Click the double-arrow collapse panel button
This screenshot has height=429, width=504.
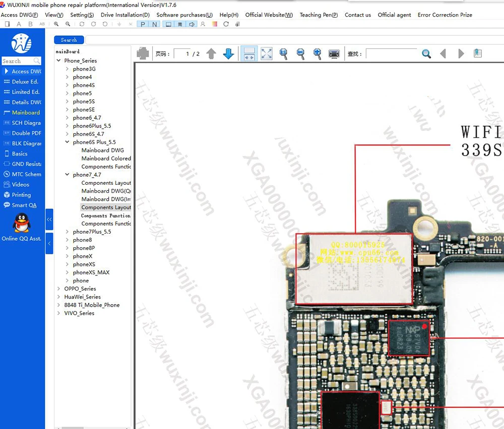pos(49,220)
